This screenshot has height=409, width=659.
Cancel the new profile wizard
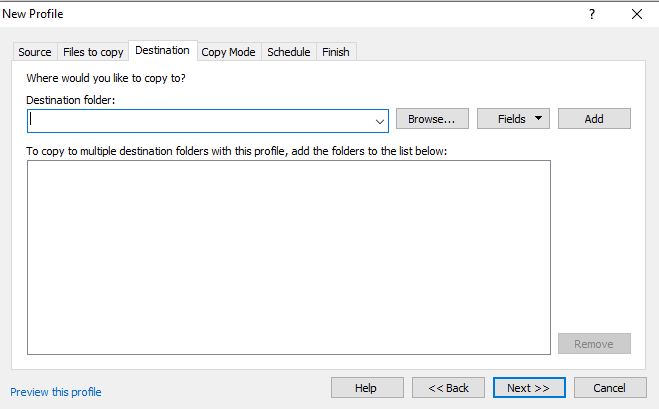point(609,388)
